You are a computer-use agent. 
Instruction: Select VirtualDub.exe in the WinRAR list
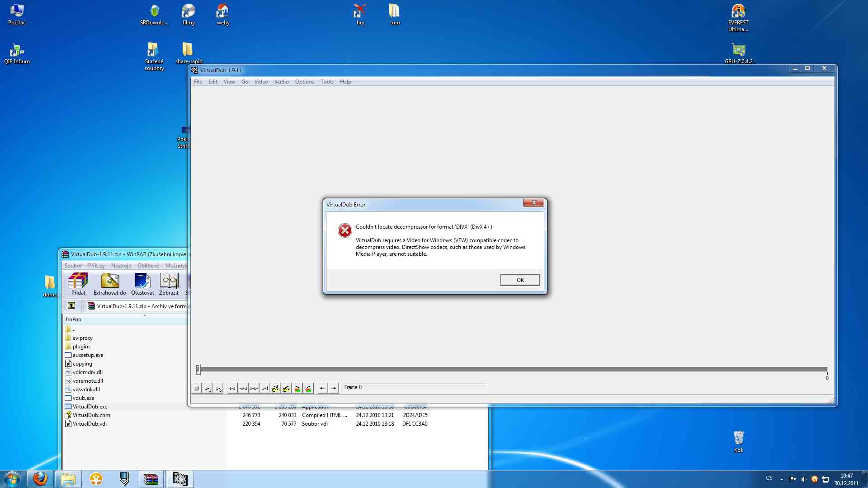click(86, 407)
